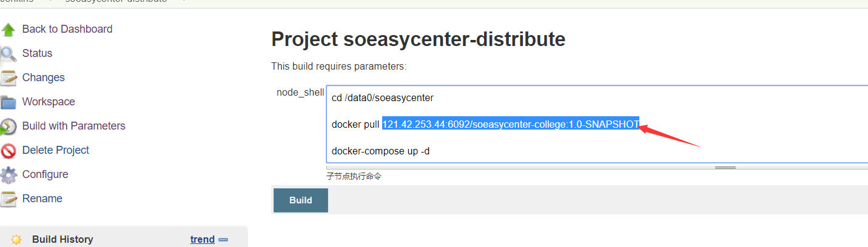Click the Rename notepad icon
The image size is (868, 247).
click(x=8, y=199)
